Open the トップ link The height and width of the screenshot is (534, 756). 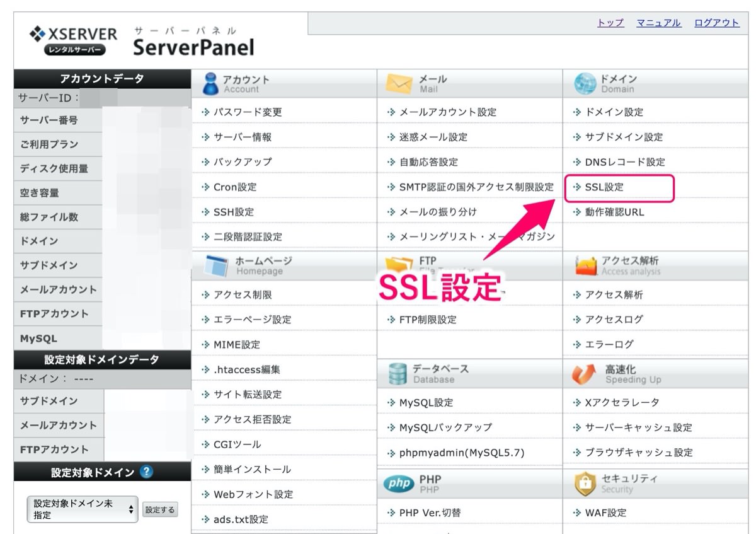[610, 23]
